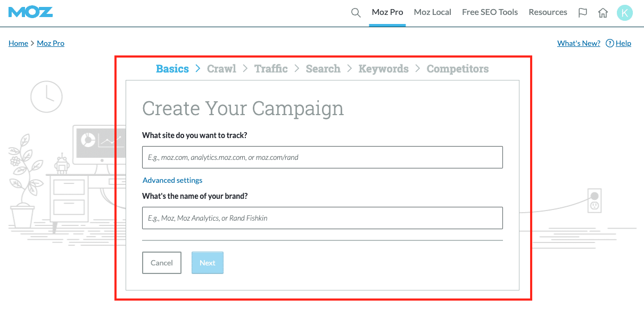Screen dimensions: 644x315
Task: Click the Help question mark icon
Action: [x=610, y=43]
